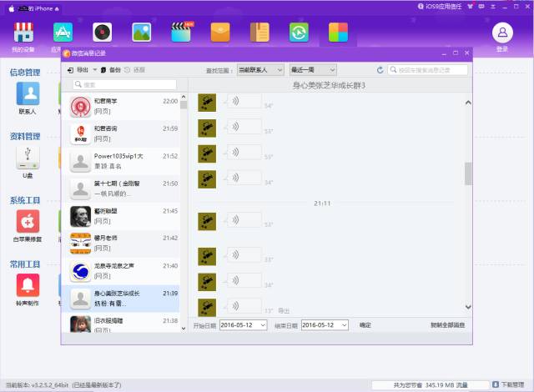Open 下载管理 download manager
The width and height of the screenshot is (534, 392).
[x=508, y=384]
